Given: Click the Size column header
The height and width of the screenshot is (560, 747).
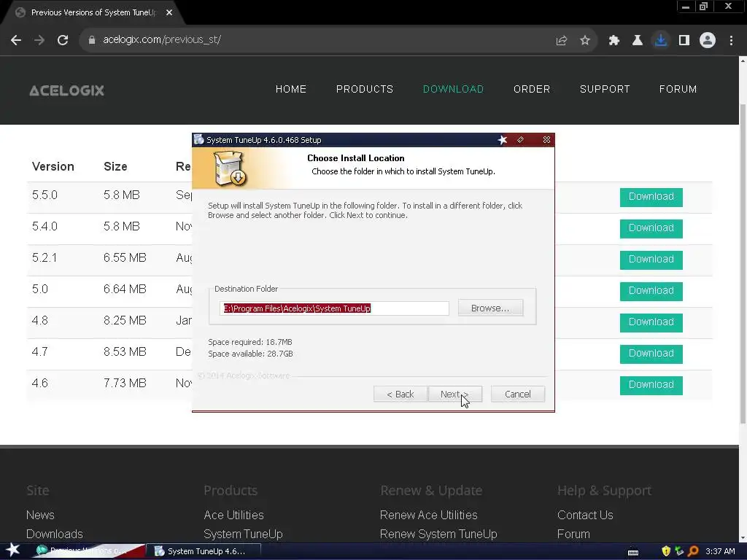Looking at the screenshot, I should (115, 167).
